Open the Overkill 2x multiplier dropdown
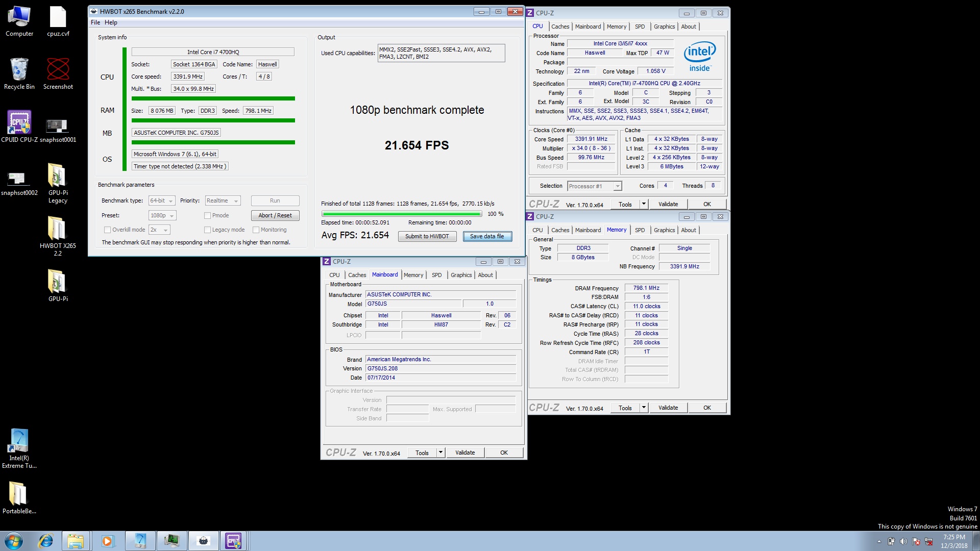Viewport: 980px width, 551px height. click(159, 230)
